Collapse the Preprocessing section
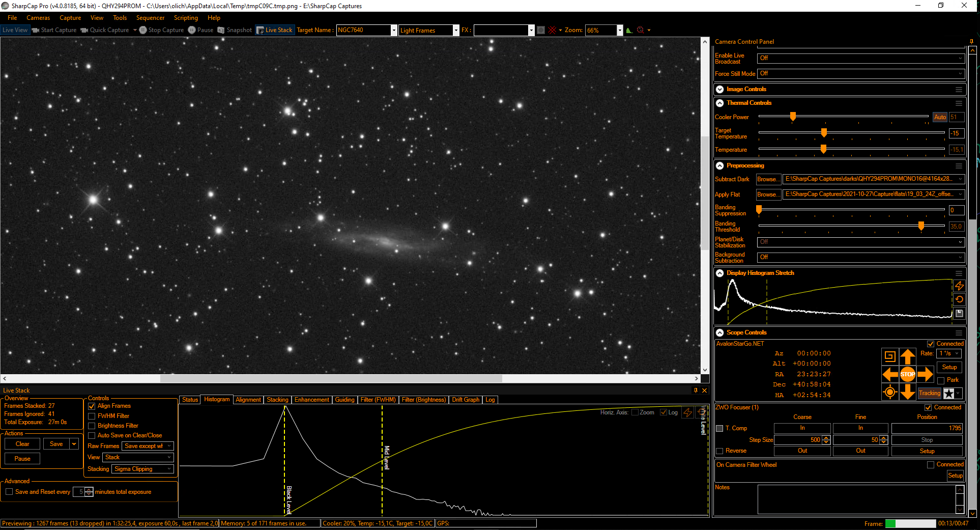The width and height of the screenshot is (980, 530). pyautogui.click(x=720, y=165)
